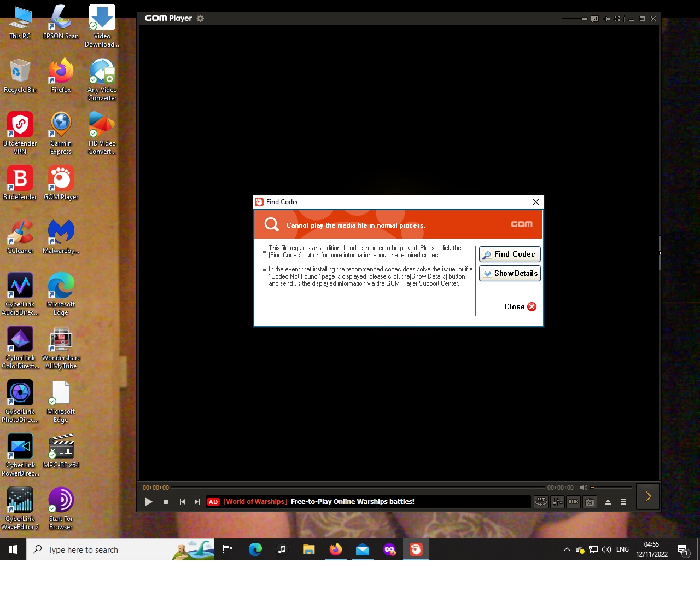700x591 pixels.
Task: Open the Windows notification center
Action: pyautogui.click(x=682, y=549)
